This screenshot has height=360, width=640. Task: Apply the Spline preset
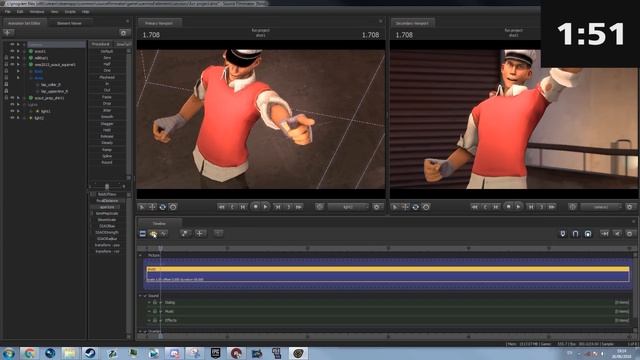(x=107, y=156)
